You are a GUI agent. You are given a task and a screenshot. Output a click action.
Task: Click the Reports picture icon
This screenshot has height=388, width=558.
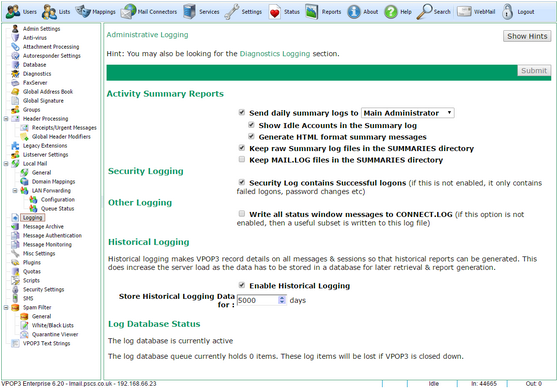[x=311, y=12]
